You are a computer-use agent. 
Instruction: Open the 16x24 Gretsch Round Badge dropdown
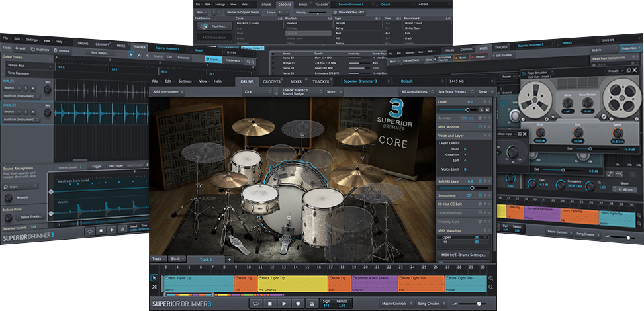[x=302, y=91]
